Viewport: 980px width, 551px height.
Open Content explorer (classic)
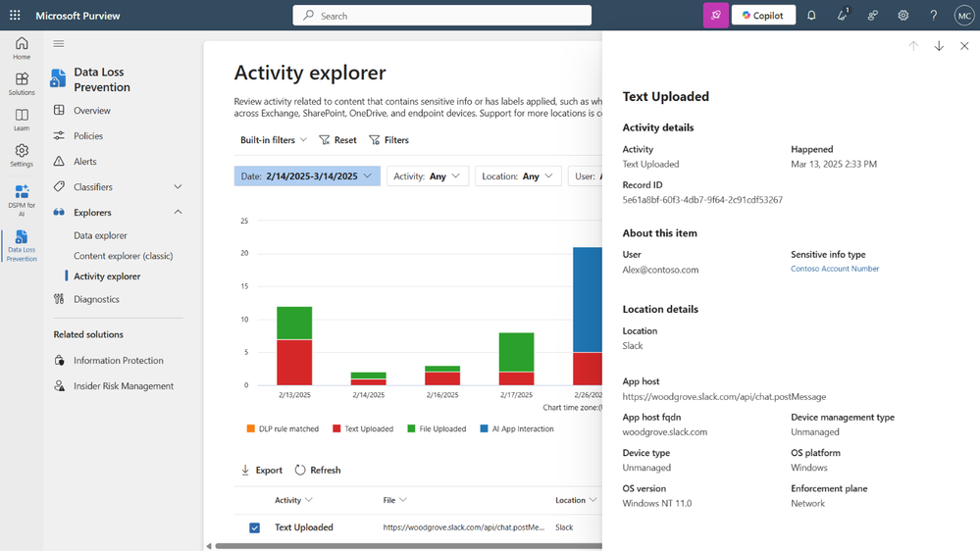124,256
